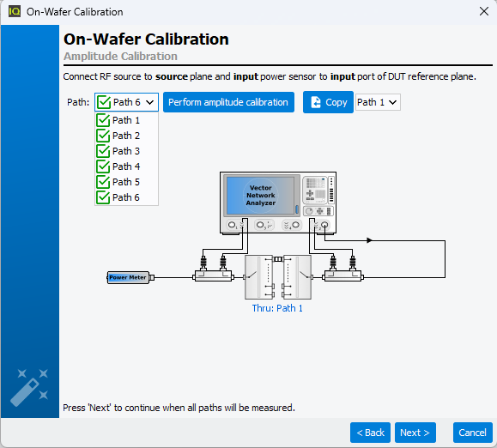Click the Vector Network Analyzer screen graphic
The height and width of the screenshot is (448, 497).
coord(261,196)
